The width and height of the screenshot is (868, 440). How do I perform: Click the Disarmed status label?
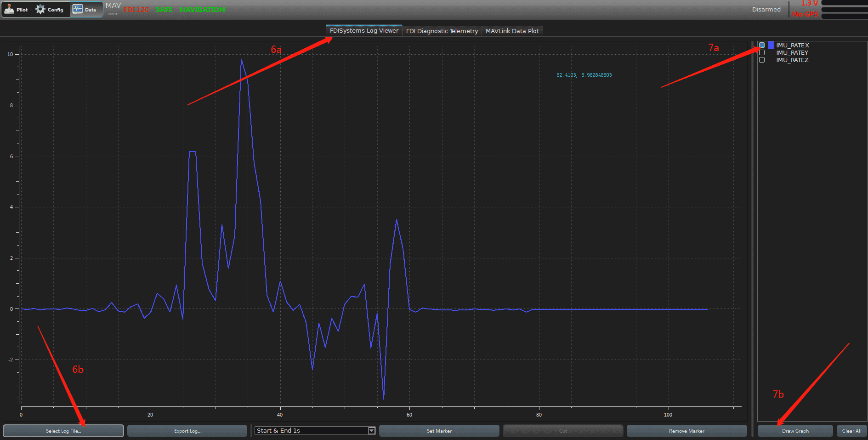point(766,10)
